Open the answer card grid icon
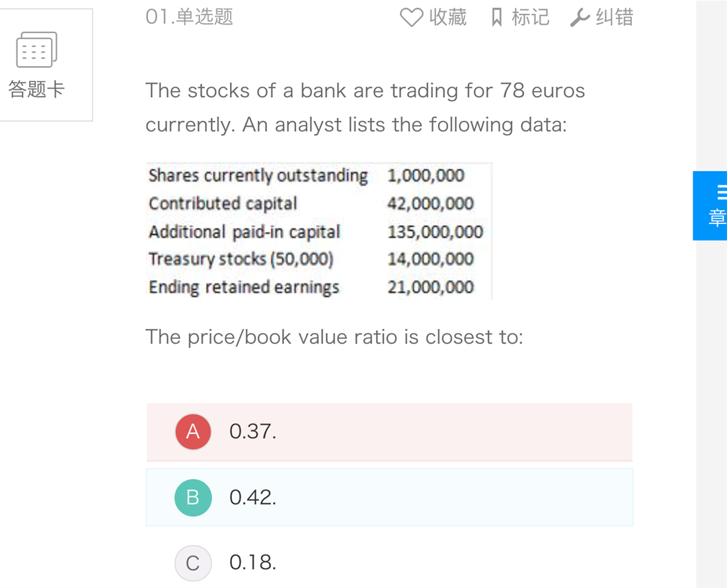This screenshot has width=727, height=588. pyautogui.click(x=36, y=50)
